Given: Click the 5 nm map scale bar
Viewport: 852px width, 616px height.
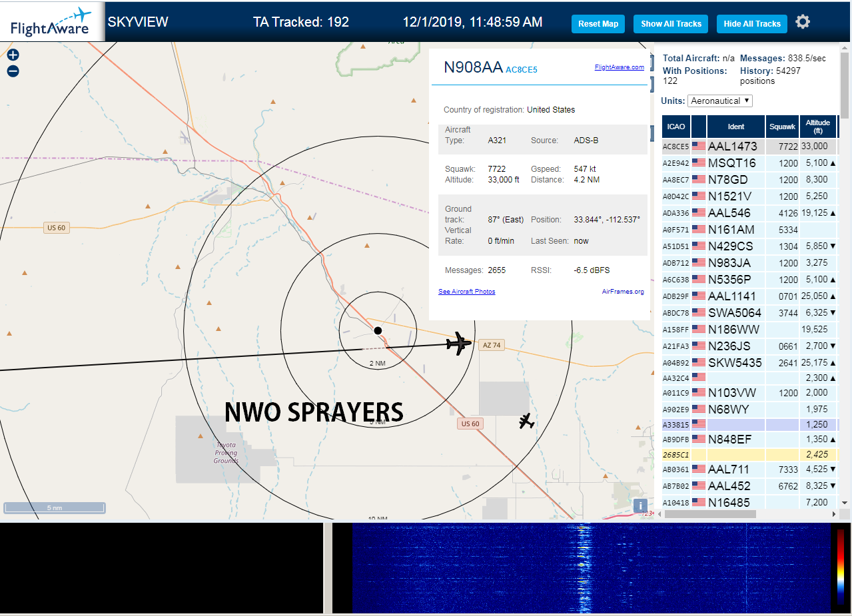Looking at the screenshot, I should click(x=55, y=507).
